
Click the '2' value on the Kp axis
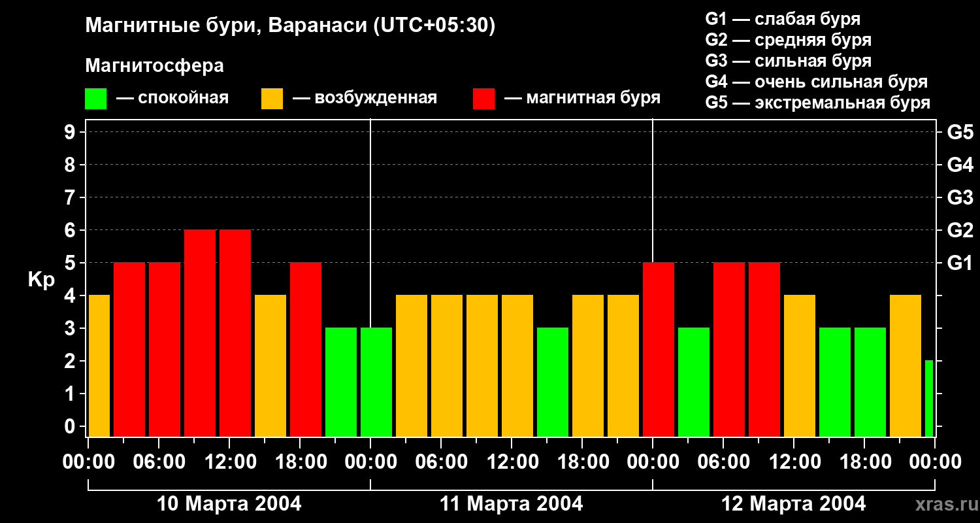coord(71,361)
